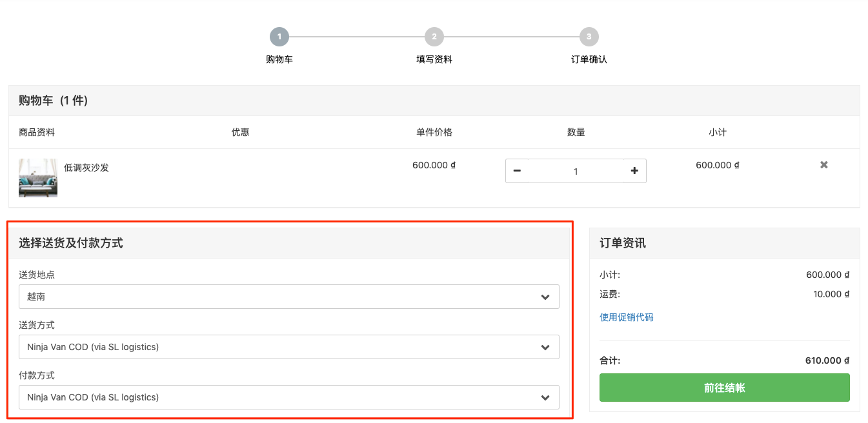This screenshot has height=423, width=868.
Task: Click step 1 circle 购物车
Action: tap(279, 37)
